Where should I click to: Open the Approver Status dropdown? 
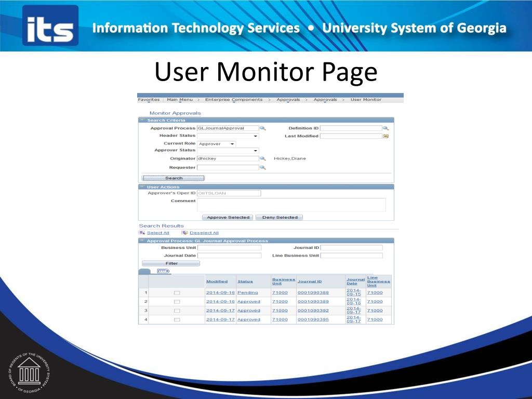(x=228, y=150)
